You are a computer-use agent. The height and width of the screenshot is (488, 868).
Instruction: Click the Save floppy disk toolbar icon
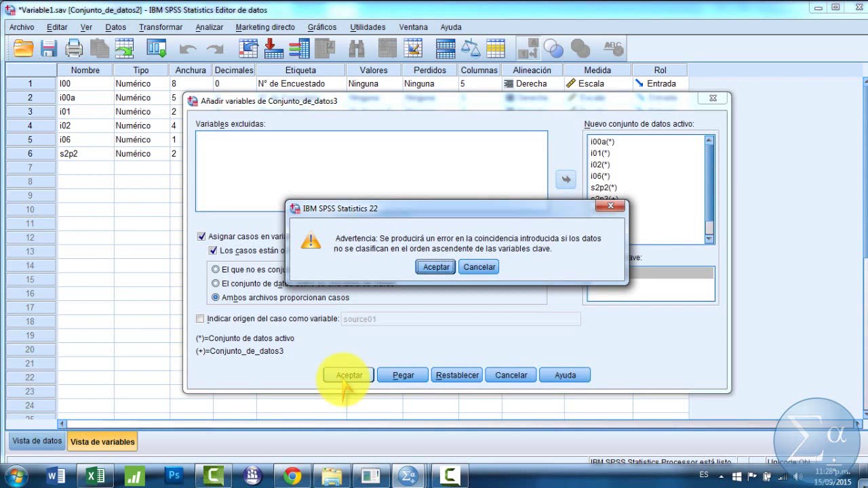coord(48,48)
